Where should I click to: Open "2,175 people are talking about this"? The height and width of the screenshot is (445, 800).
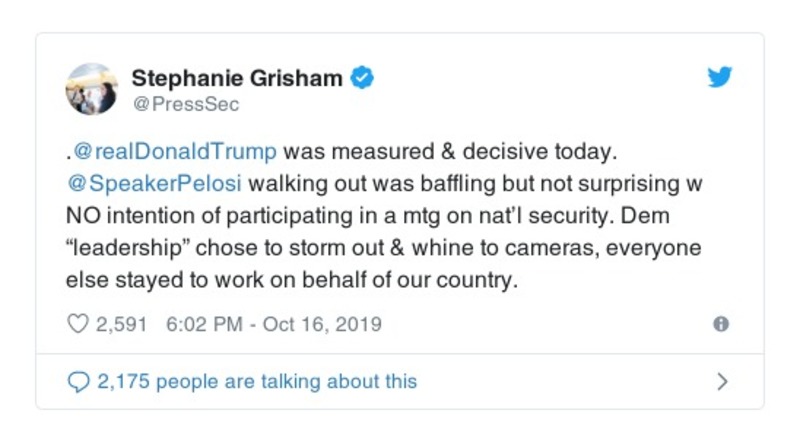click(256, 381)
